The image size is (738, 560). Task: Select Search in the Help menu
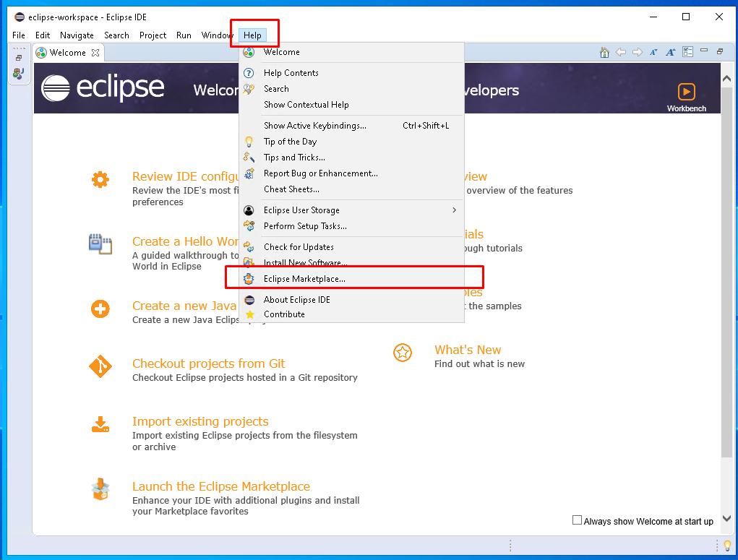351,89
